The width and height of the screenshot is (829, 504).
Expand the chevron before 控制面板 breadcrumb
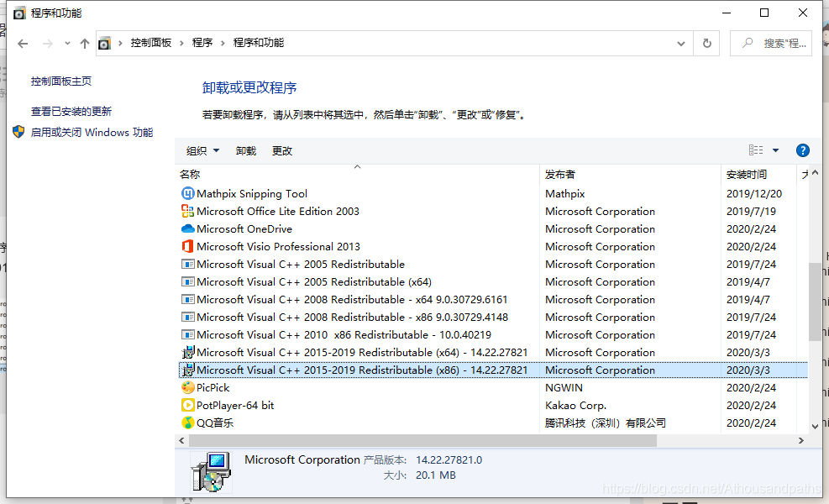tap(120, 43)
